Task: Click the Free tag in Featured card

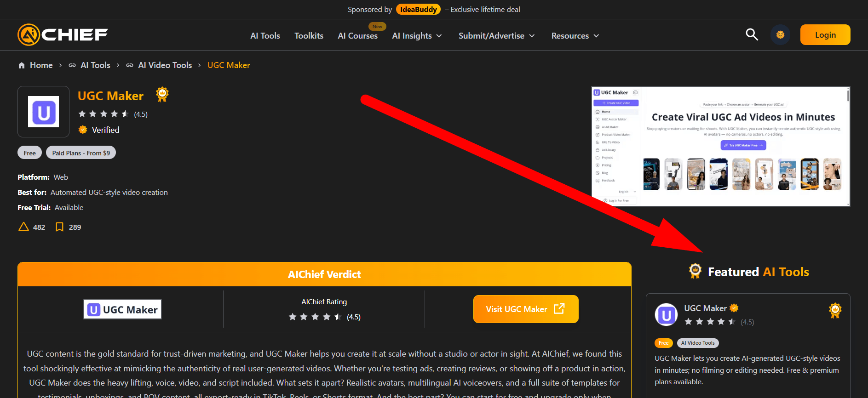Action: click(x=664, y=343)
